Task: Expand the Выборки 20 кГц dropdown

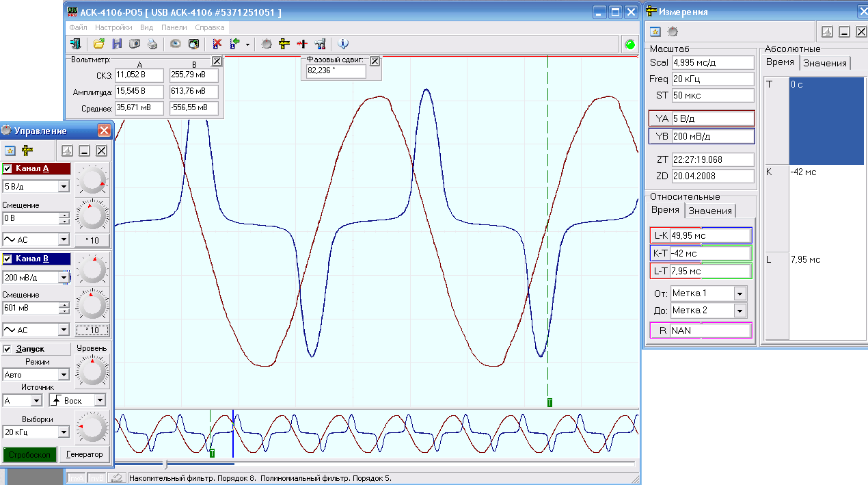Action: click(63, 432)
